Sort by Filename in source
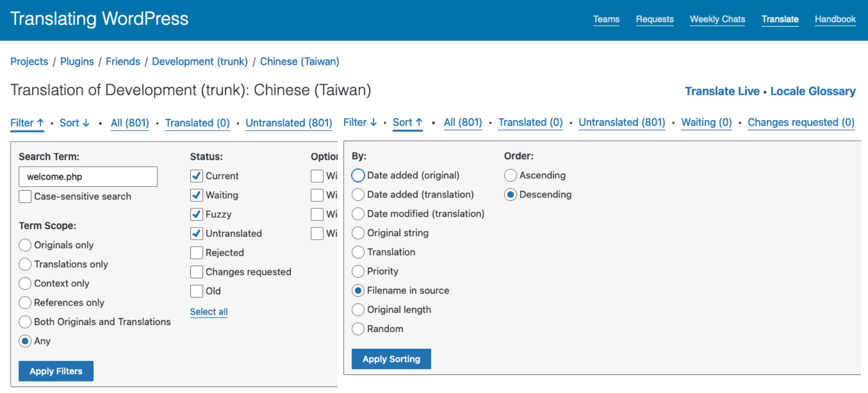The width and height of the screenshot is (868, 393). (358, 290)
